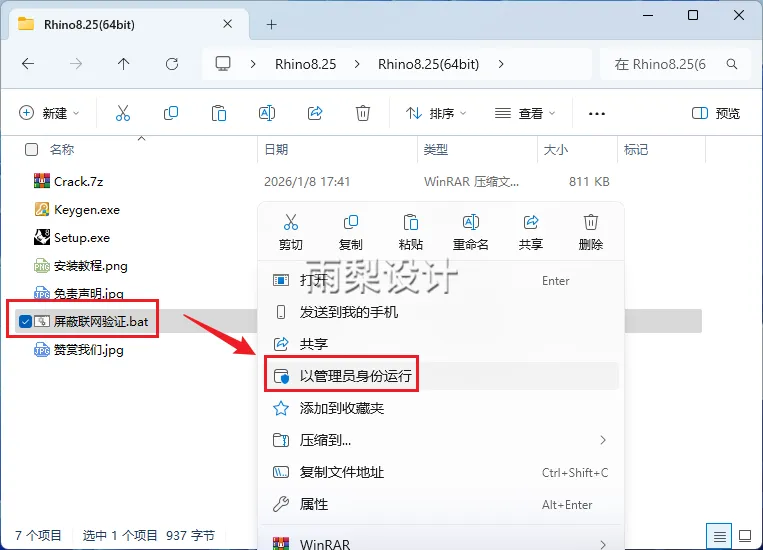Click the Delete trash icon in the toolbar

363,113
